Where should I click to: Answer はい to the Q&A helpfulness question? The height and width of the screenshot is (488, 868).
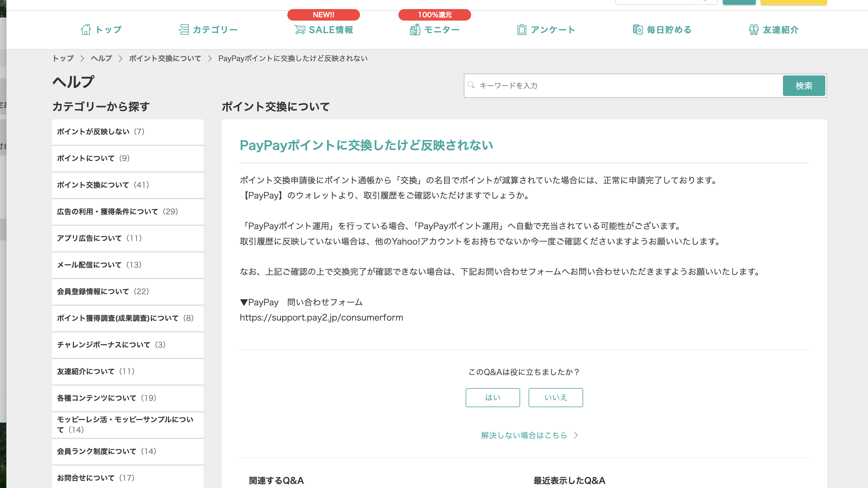click(x=493, y=398)
